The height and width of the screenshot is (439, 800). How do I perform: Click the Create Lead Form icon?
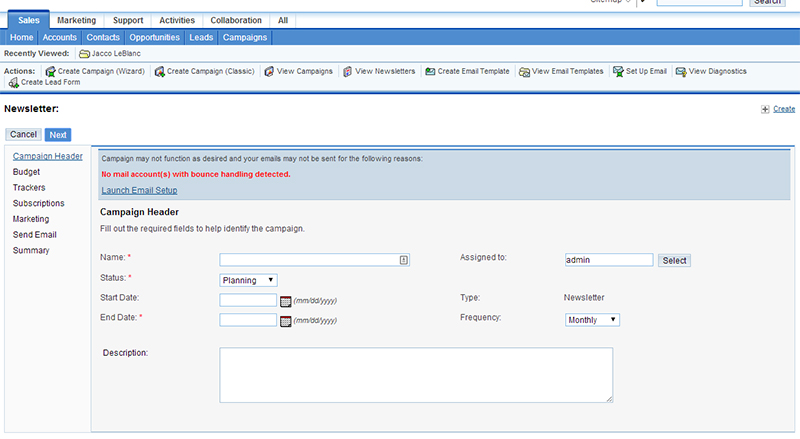12,82
